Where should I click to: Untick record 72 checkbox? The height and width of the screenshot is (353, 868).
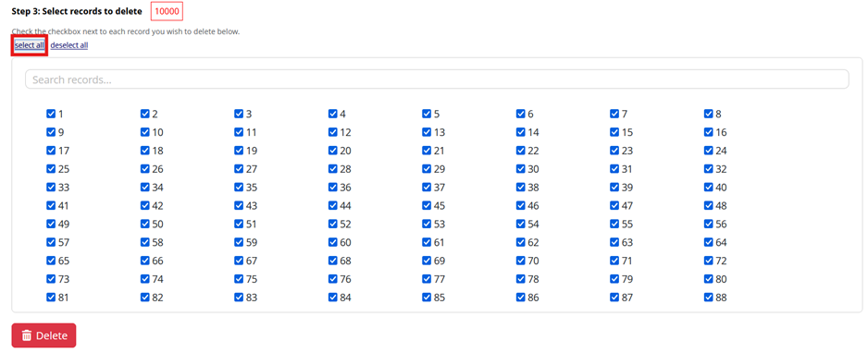pos(709,261)
